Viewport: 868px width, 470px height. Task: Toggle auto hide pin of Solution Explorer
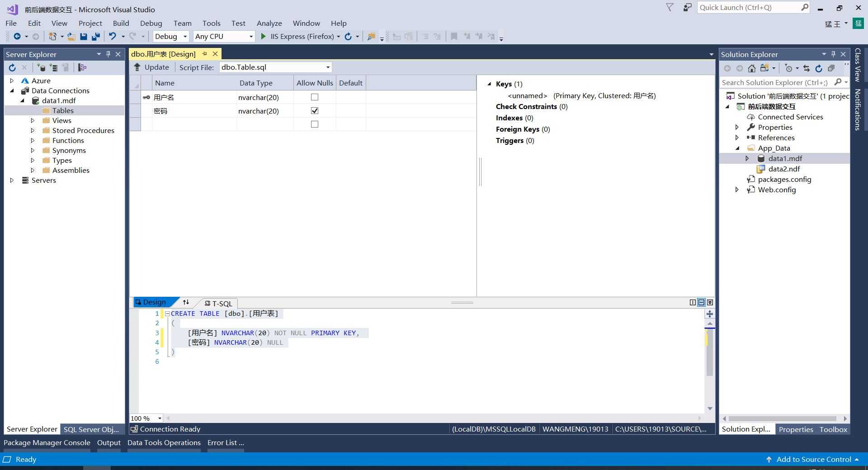point(833,54)
